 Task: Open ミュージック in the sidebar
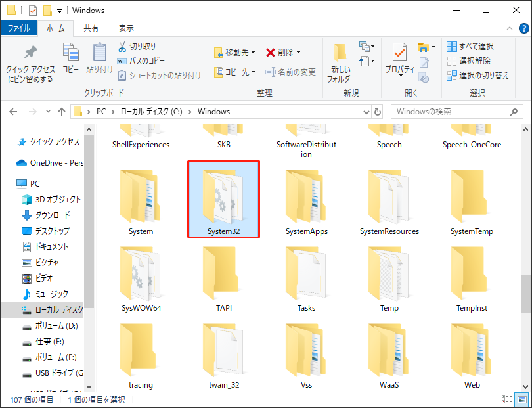tap(45, 294)
